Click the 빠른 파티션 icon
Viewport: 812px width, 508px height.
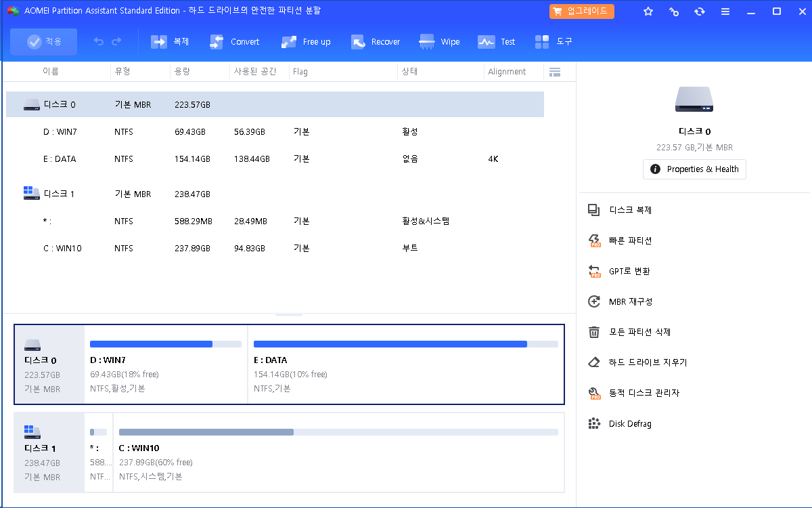tap(594, 240)
